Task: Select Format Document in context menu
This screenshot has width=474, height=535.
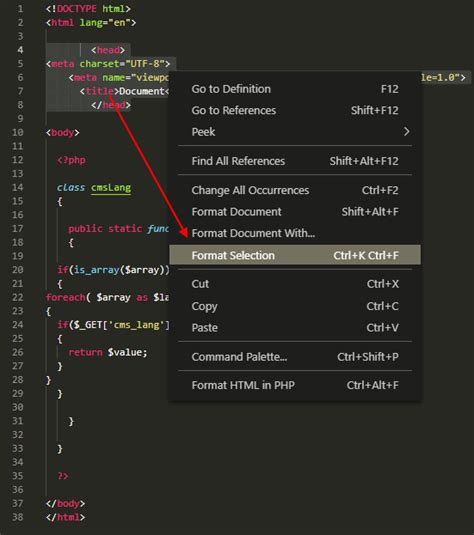Action: coord(295,212)
